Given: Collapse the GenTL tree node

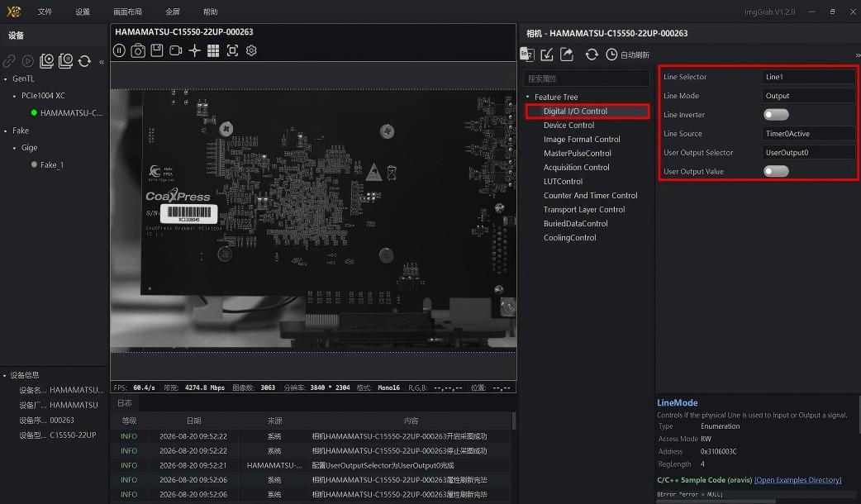Looking at the screenshot, I should (6, 79).
